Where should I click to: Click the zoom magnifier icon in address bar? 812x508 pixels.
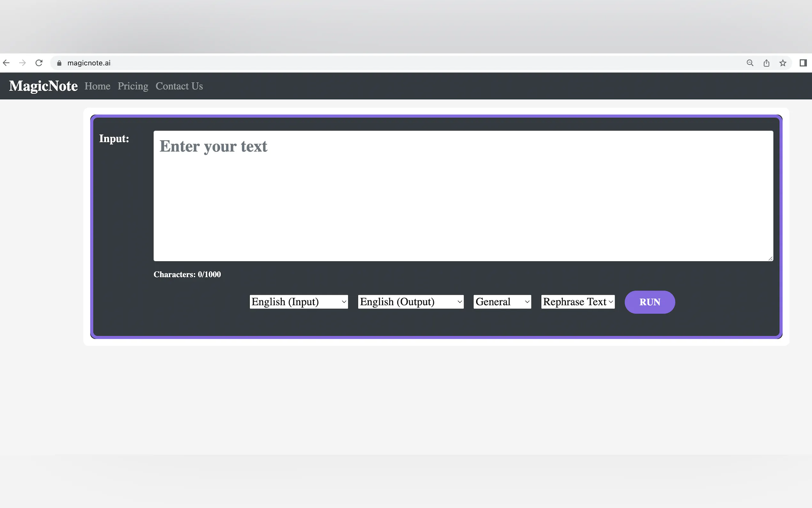750,63
